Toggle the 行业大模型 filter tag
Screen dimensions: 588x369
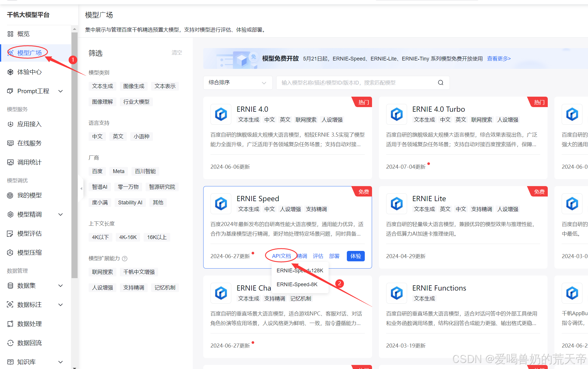coord(136,102)
